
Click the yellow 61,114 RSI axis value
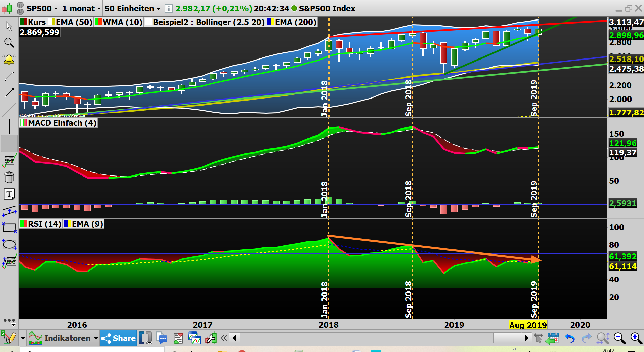[623, 266]
